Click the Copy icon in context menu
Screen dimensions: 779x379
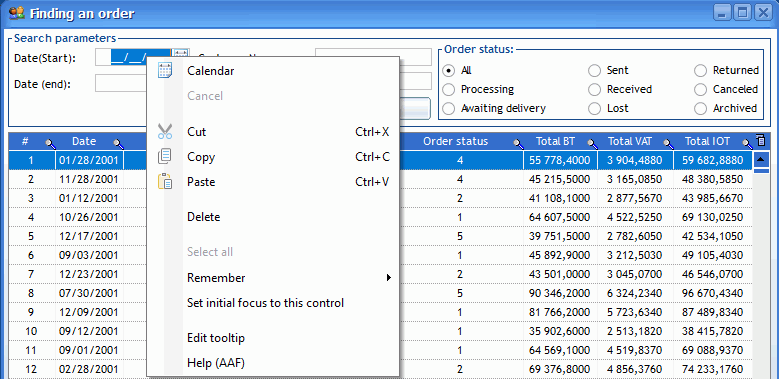pos(165,157)
